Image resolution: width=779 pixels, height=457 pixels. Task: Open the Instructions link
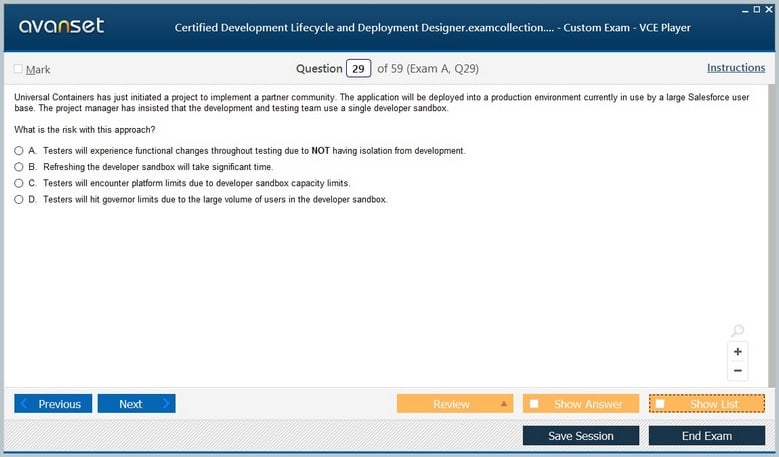[x=736, y=68]
